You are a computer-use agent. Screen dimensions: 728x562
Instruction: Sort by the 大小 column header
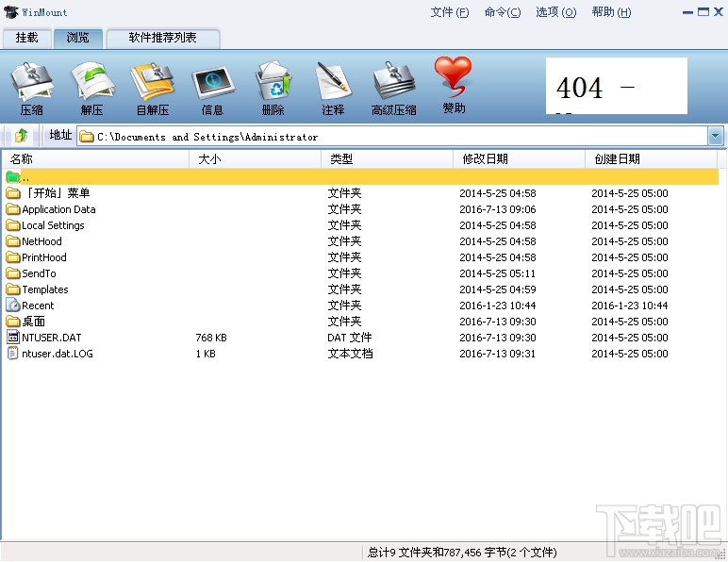click(255, 159)
